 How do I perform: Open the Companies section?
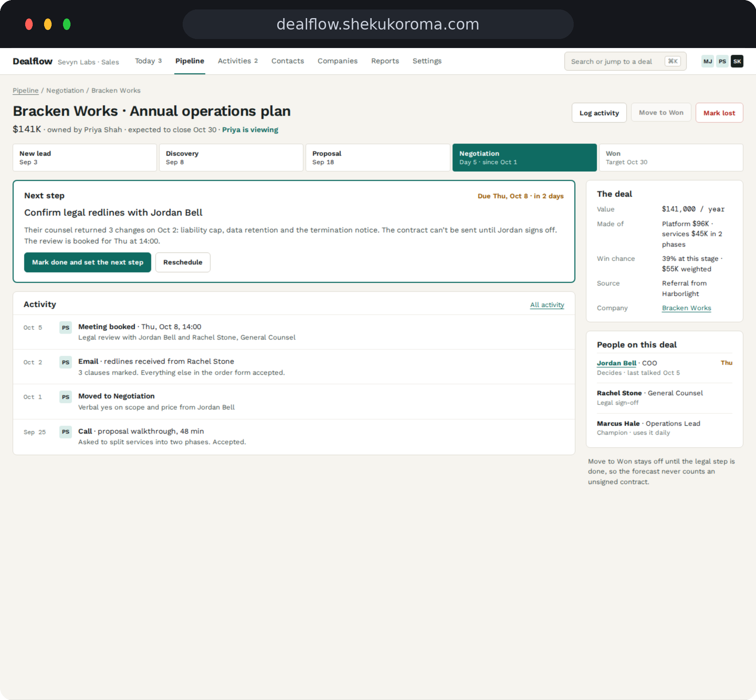pyautogui.click(x=337, y=61)
